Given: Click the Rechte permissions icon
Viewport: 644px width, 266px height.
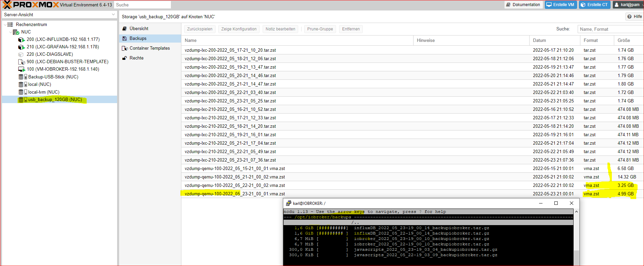Looking at the screenshot, I should click(x=125, y=58).
